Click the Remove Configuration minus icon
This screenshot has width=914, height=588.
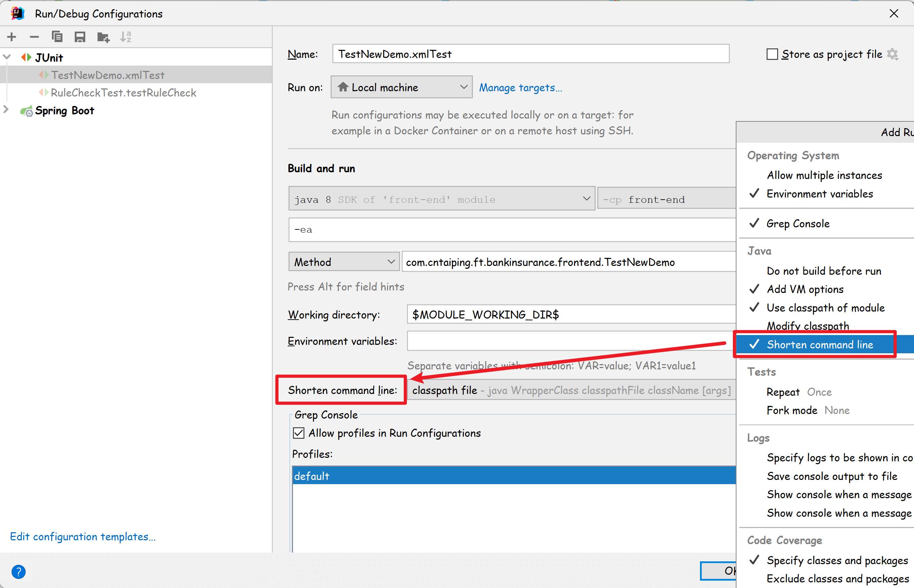[34, 37]
